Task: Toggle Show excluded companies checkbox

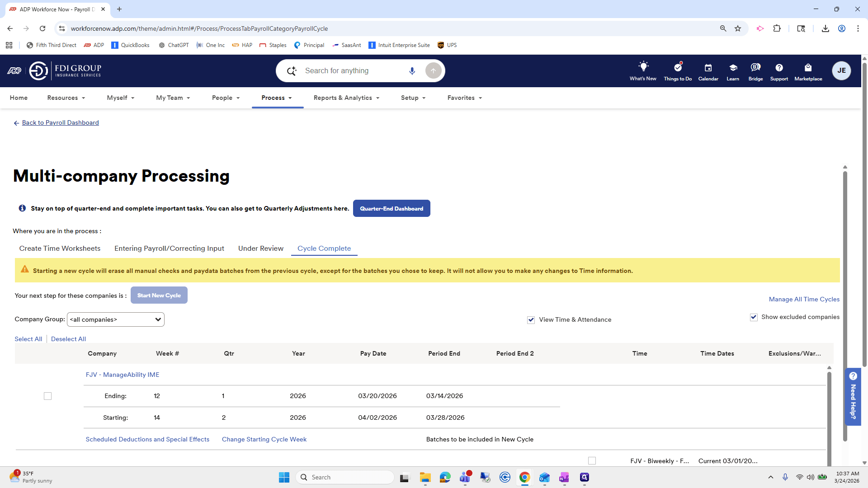Action: [x=754, y=317]
